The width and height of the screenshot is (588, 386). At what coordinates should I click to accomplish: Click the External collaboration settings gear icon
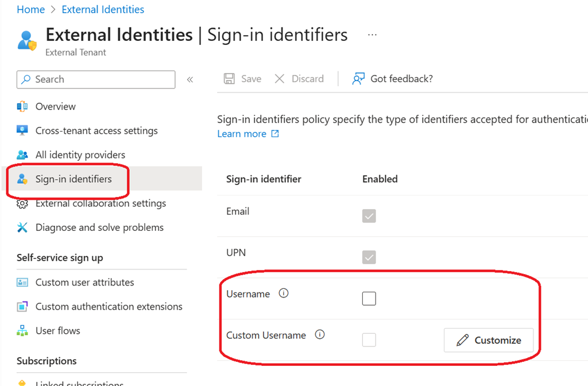(22, 204)
